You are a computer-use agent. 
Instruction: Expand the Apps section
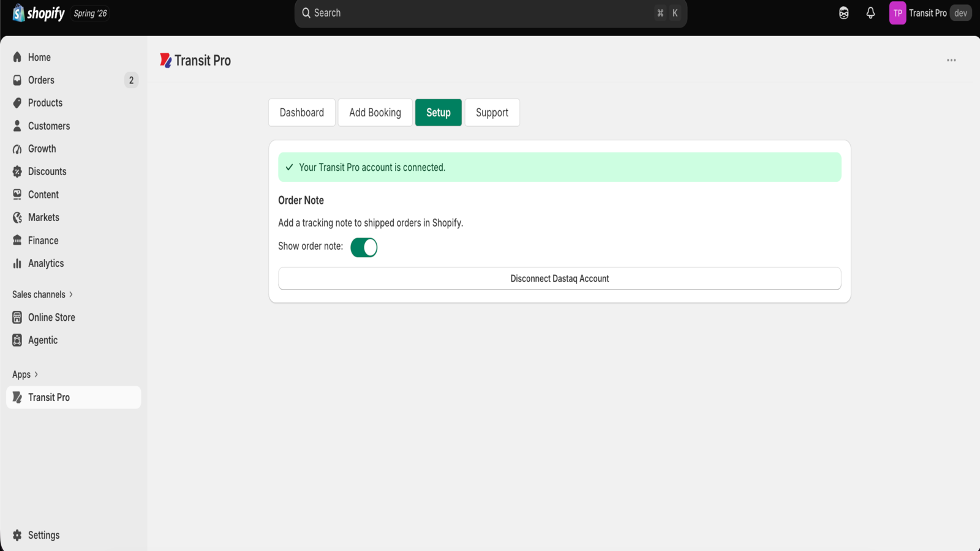point(25,375)
